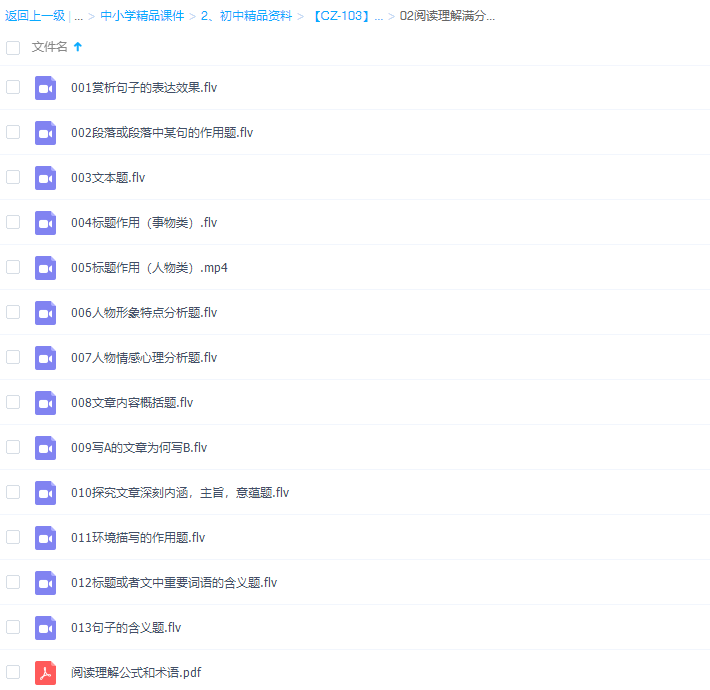Navigate to 2、初中精品资料 breadcrumb
710x690 pixels.
click(x=246, y=16)
